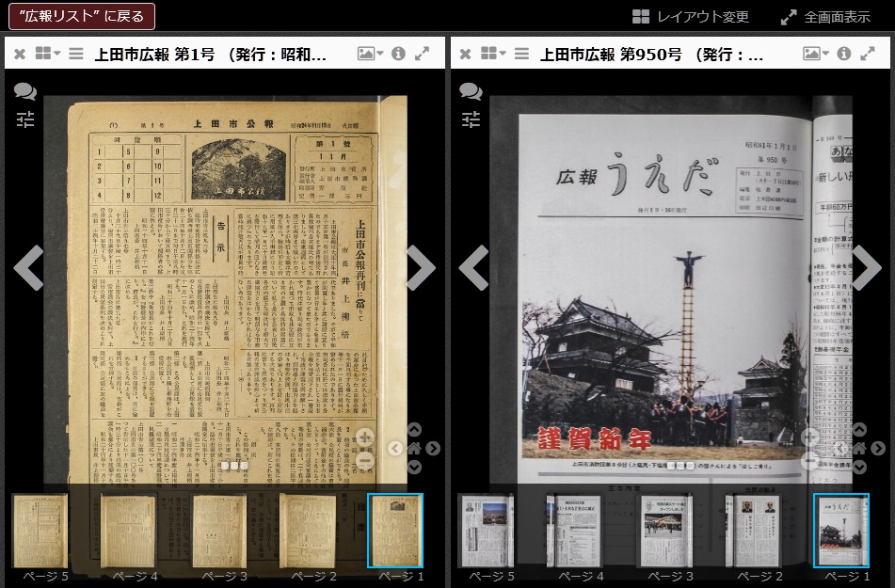The width and height of the screenshot is (895, 588).
Task: Toggle thumbnail strip handle in 第1号 viewer
Action: click(234, 466)
